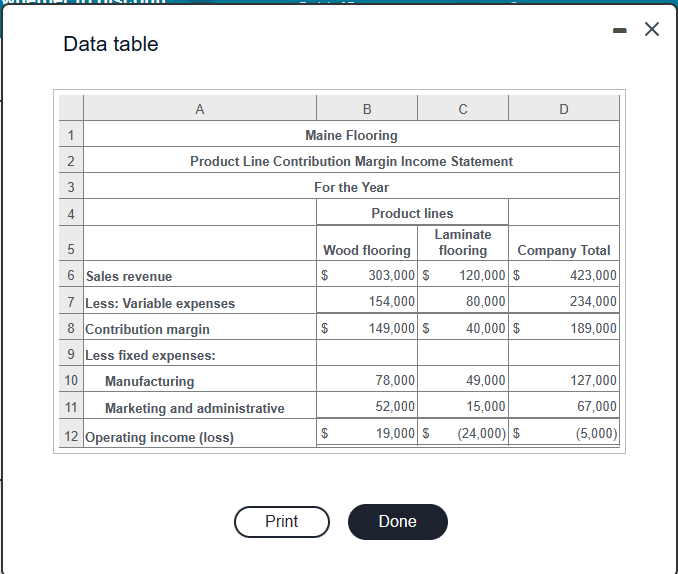Click the Done button
Image resolution: width=678 pixels, height=574 pixels.
tap(397, 522)
